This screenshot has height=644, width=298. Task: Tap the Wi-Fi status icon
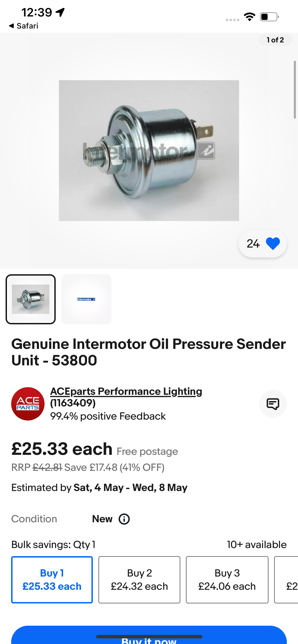pos(249,17)
